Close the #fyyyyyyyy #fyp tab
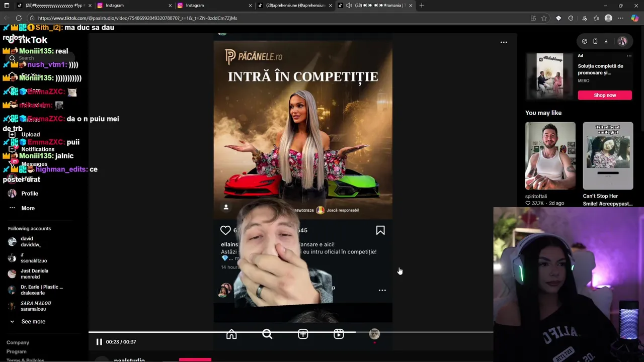Image resolution: width=644 pixels, height=362 pixels. click(90, 6)
